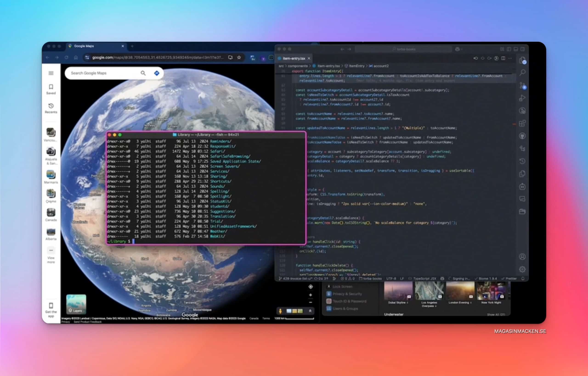Click split editor icon in editor toolbar

click(503, 58)
